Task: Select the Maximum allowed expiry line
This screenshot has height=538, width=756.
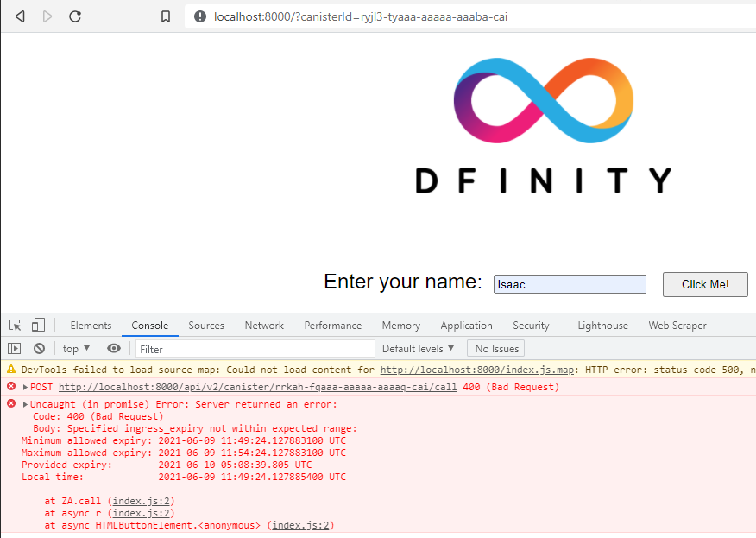Action: tap(183, 453)
